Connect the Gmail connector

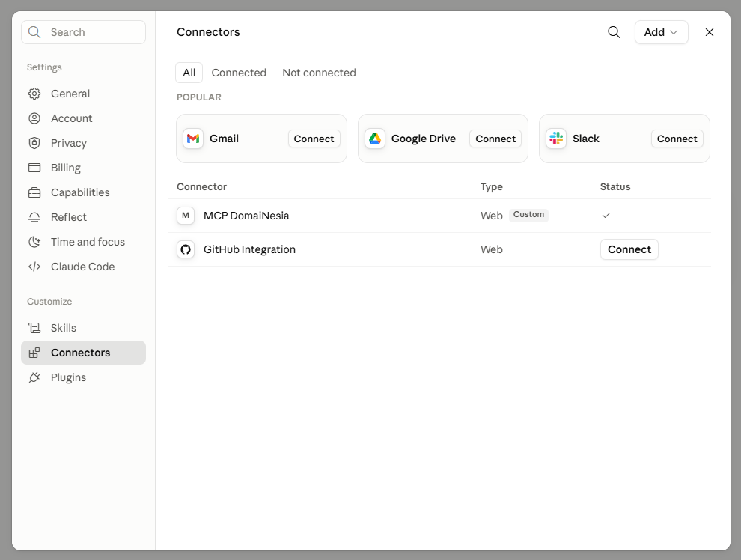pos(314,139)
